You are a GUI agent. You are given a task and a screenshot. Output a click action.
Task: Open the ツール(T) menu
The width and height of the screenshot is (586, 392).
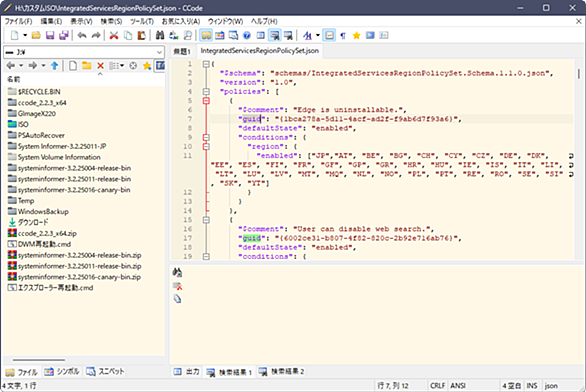[142, 21]
